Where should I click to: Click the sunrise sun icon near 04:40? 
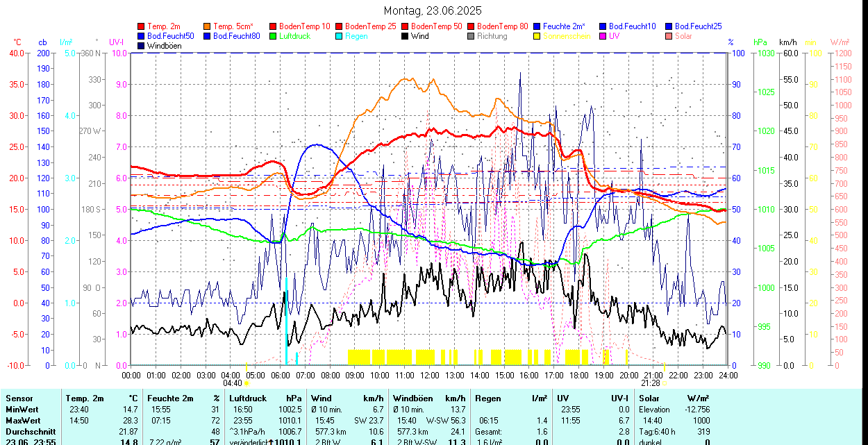pos(246,383)
